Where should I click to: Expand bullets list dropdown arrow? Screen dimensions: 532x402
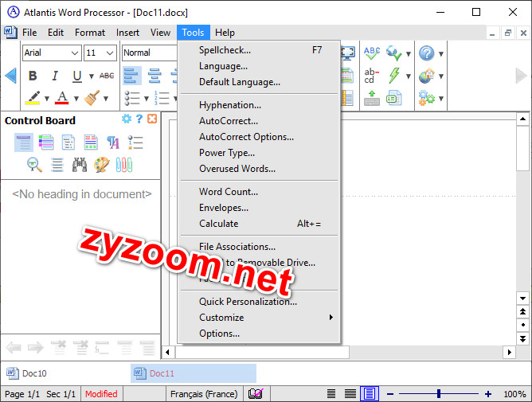[x=147, y=99]
